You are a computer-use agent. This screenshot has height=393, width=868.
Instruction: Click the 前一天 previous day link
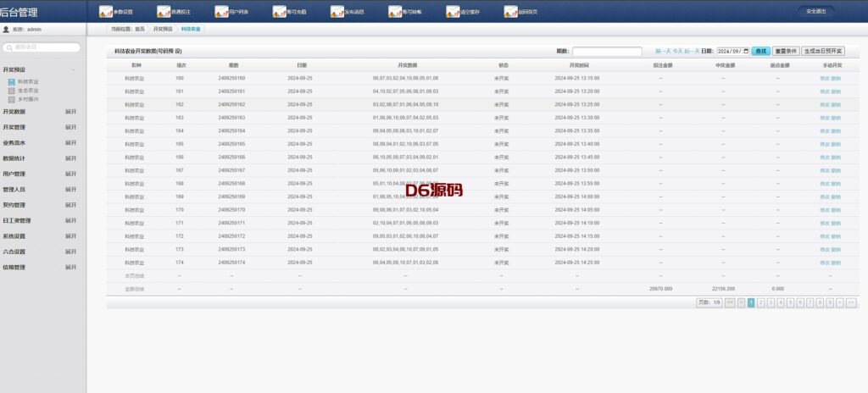click(x=663, y=51)
